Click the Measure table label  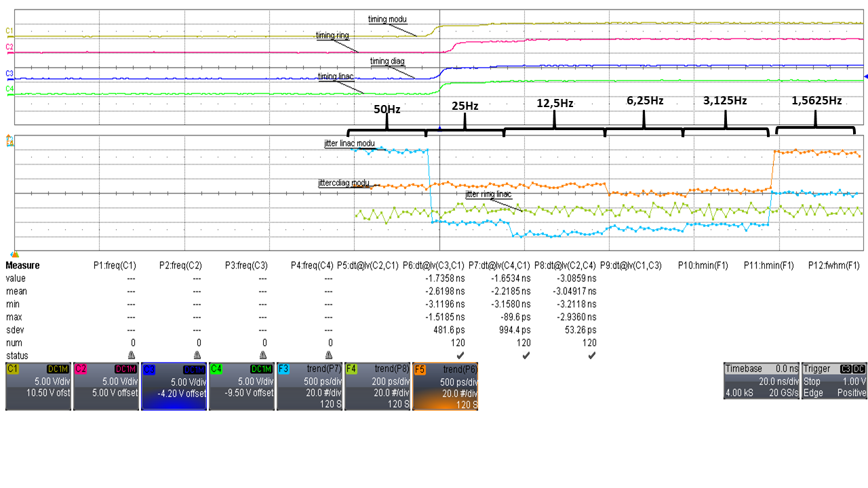coord(22,266)
